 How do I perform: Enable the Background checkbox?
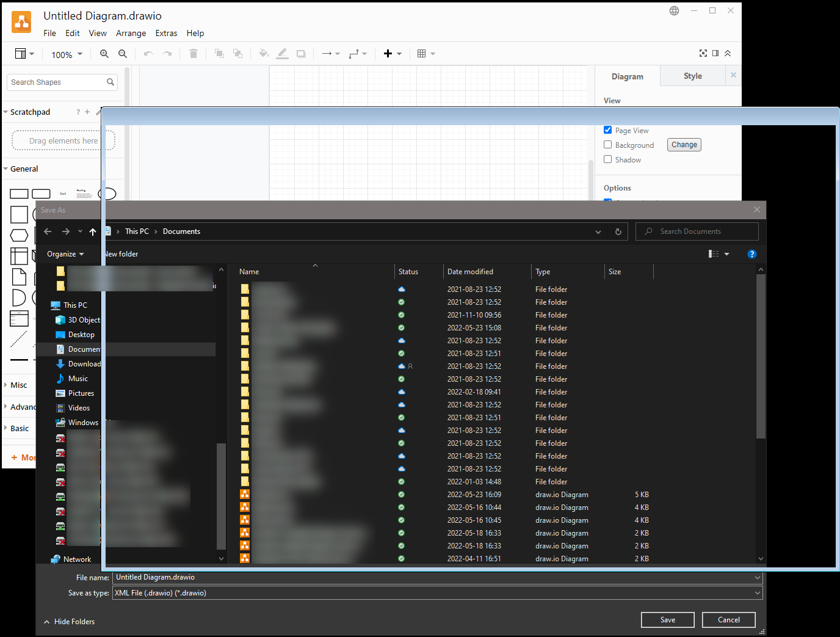607,145
